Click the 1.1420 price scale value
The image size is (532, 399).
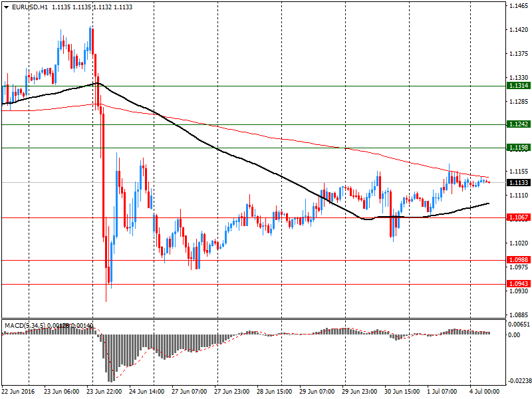pyautogui.click(x=519, y=30)
